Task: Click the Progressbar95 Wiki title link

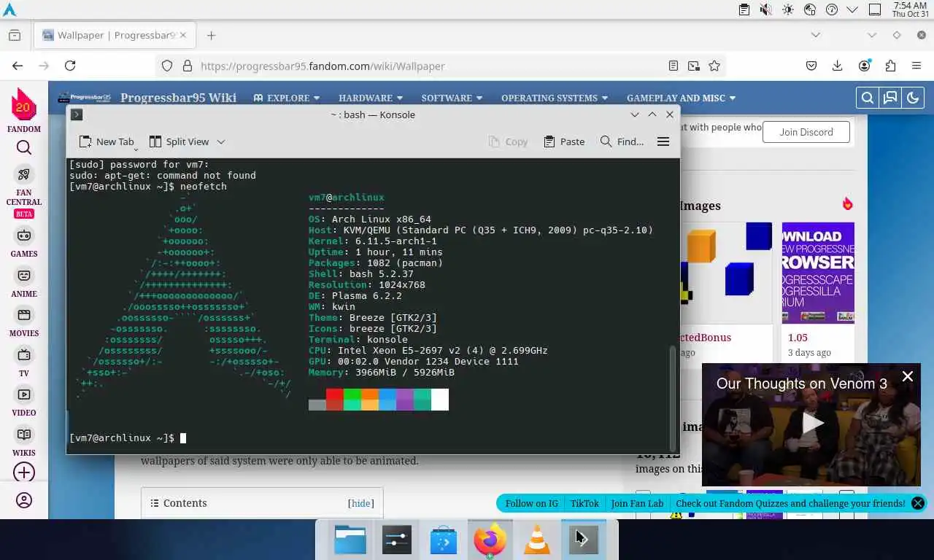Action: point(178,98)
